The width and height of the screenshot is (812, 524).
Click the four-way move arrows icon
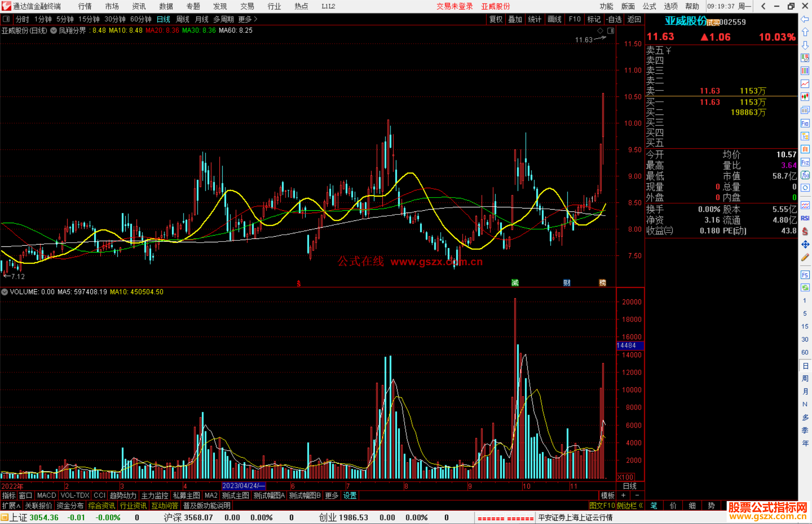click(805, 245)
